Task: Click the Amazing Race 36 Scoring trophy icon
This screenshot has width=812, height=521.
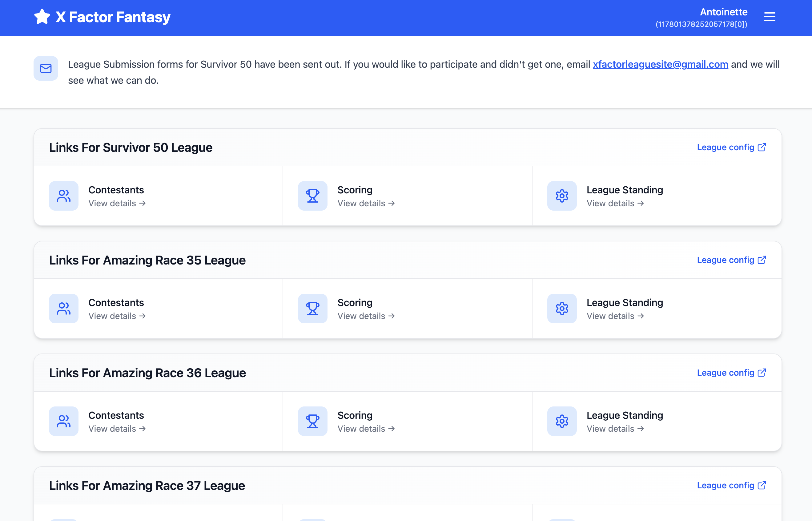Action: point(312,421)
